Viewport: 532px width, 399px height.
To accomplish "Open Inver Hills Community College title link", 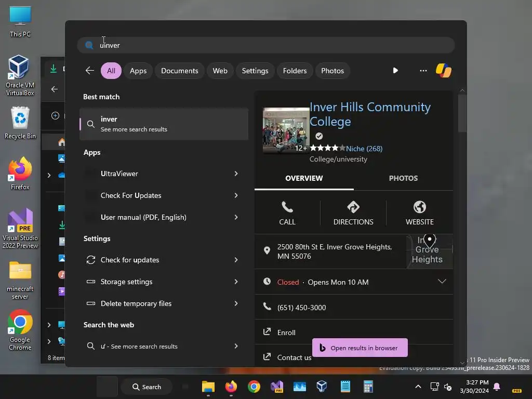I will [x=370, y=114].
